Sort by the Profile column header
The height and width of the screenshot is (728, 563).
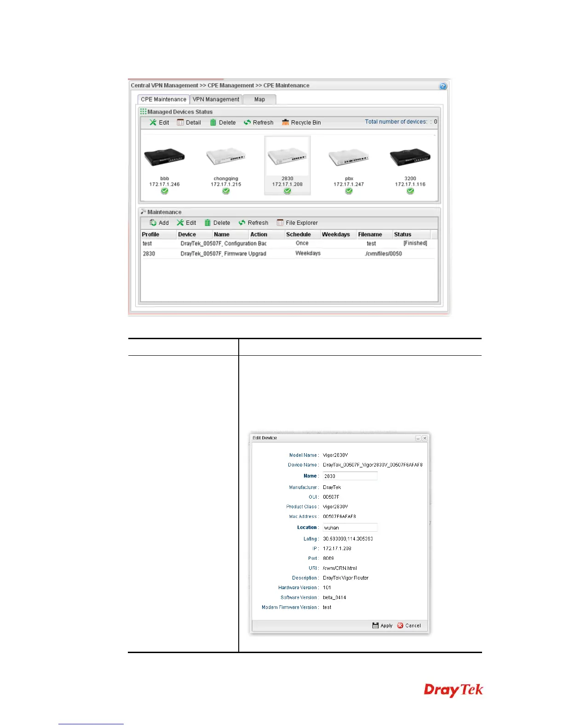[158, 234]
